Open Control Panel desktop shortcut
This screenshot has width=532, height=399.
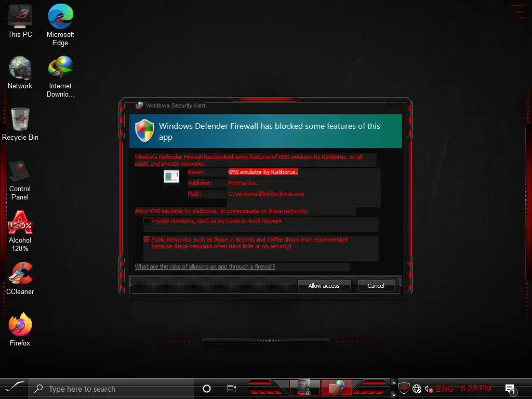[x=20, y=180]
